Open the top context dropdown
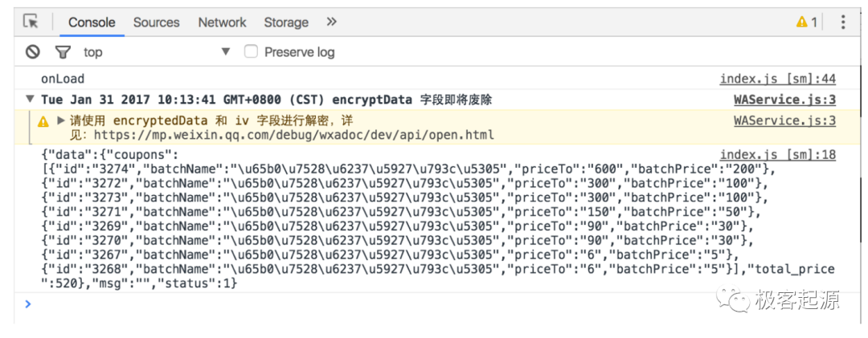This screenshot has height=338, width=868. click(156, 52)
